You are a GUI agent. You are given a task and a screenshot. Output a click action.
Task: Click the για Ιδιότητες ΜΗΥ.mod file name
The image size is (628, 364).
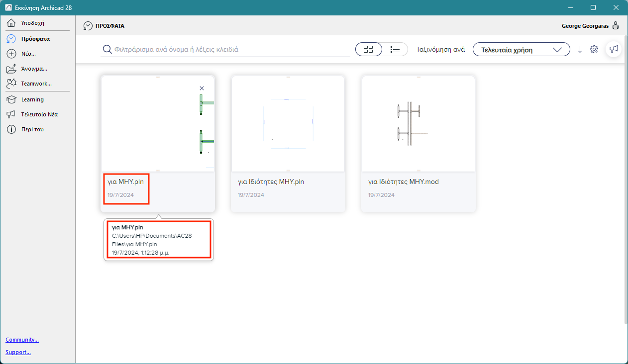[403, 182]
